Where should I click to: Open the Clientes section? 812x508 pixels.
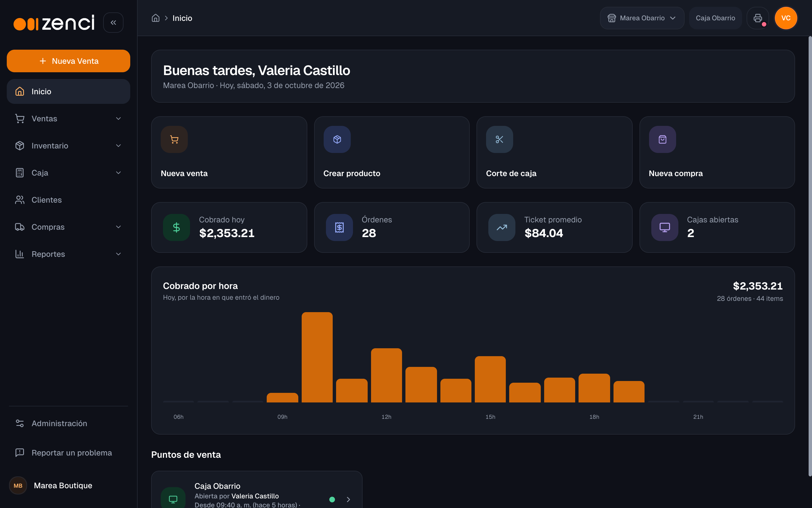pyautogui.click(x=69, y=200)
